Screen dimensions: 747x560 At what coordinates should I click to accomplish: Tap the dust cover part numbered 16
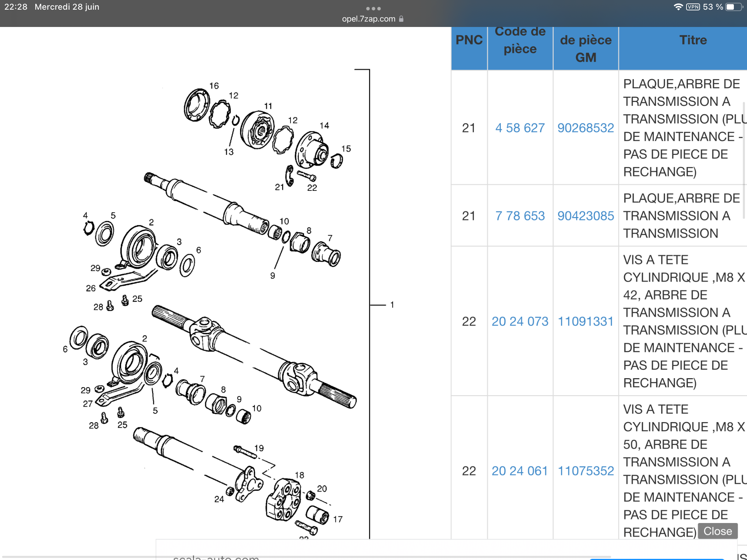(196, 105)
